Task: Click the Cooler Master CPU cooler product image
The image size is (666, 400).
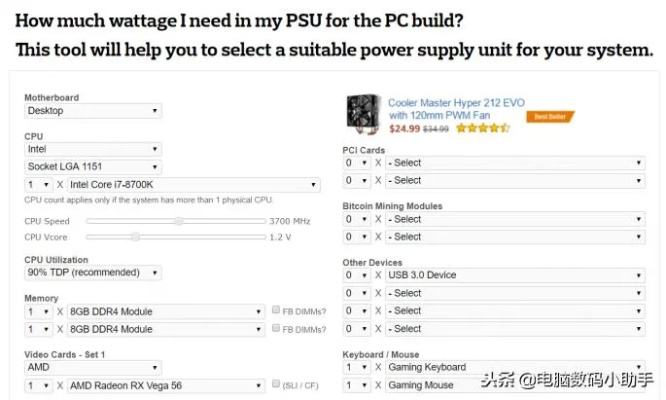Action: coord(363,114)
